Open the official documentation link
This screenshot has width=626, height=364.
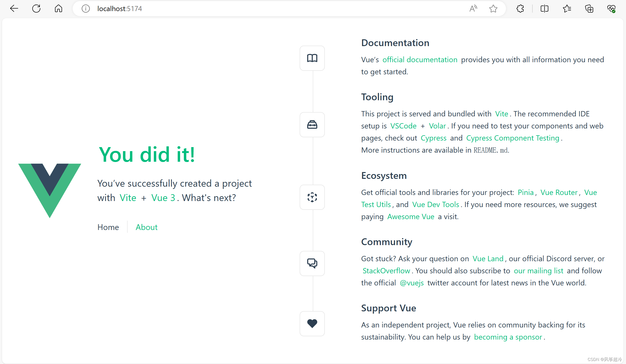(420, 60)
